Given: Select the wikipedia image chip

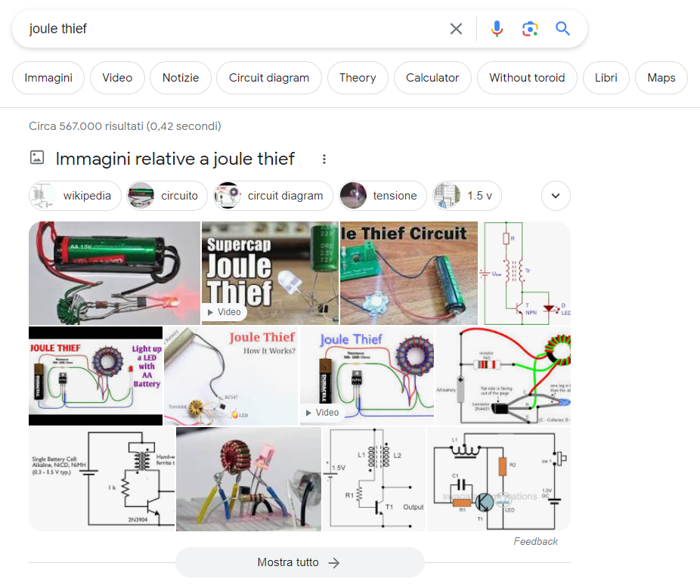Looking at the screenshot, I should 75,196.
